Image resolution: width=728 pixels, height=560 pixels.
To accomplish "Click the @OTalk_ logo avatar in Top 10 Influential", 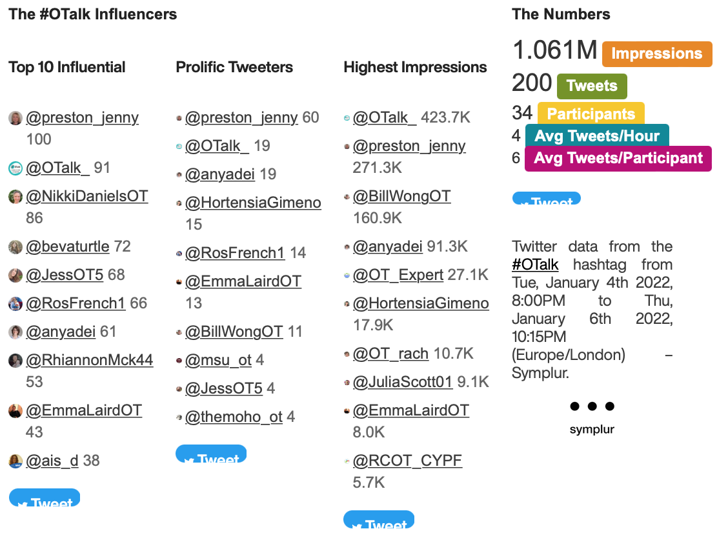I will tap(15, 168).
